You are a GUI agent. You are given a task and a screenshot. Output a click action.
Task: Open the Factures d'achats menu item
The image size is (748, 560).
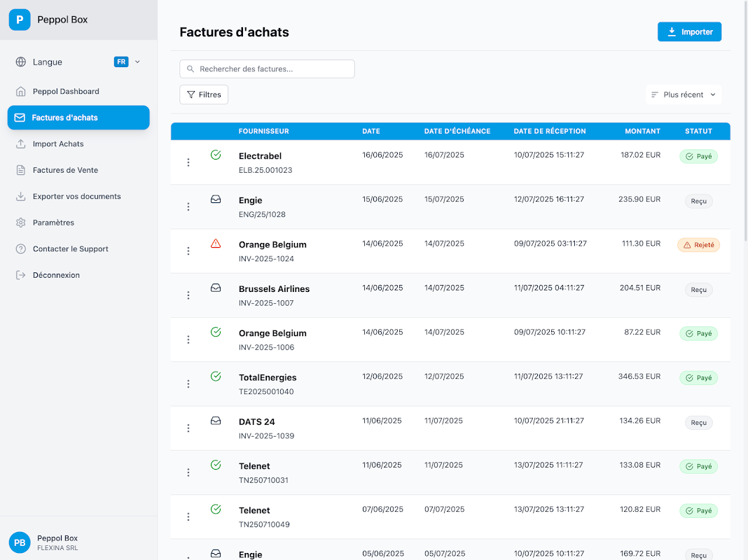pos(78,118)
